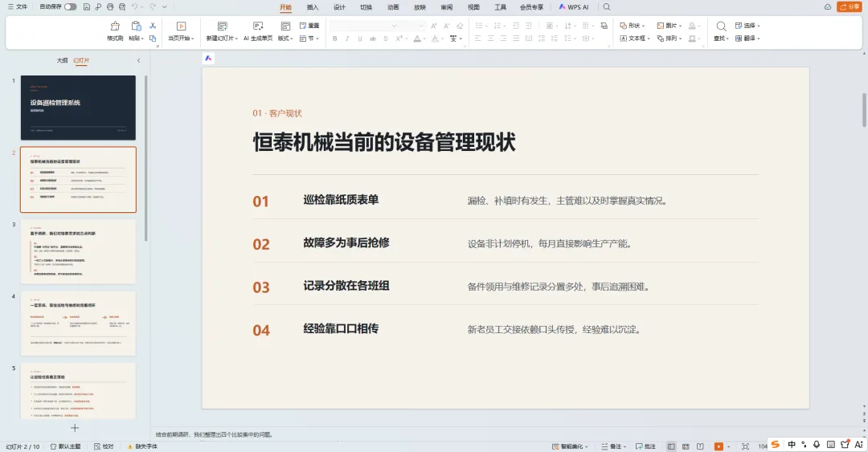
Task: Click the undo arrow icon
Action: point(134,6)
